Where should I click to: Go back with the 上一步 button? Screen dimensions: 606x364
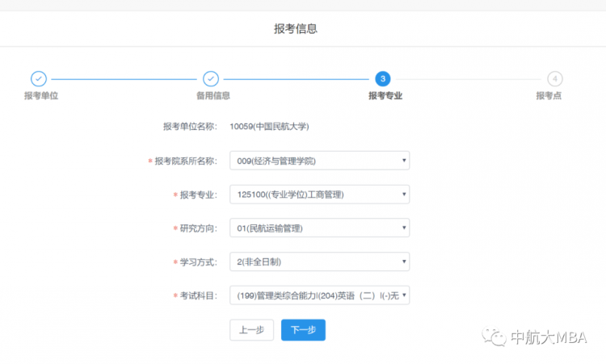click(x=251, y=330)
